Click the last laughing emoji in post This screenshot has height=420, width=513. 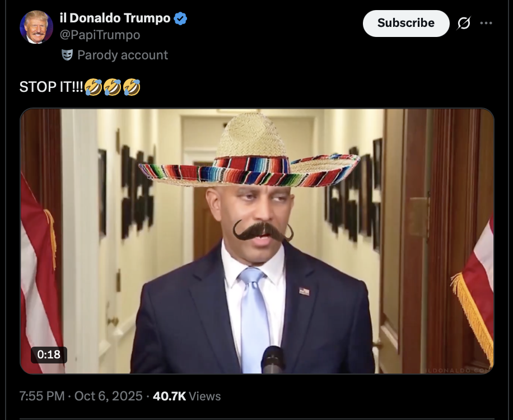coord(132,87)
